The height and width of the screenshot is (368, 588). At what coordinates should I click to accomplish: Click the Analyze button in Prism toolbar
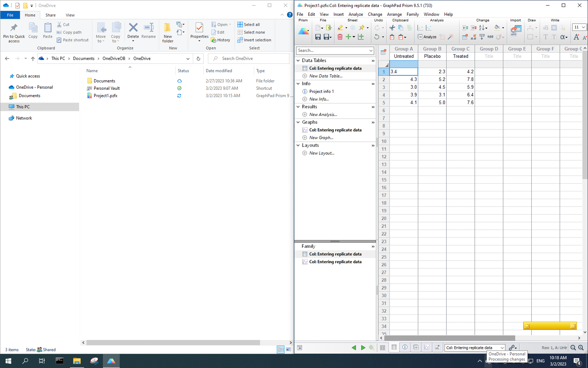(427, 37)
